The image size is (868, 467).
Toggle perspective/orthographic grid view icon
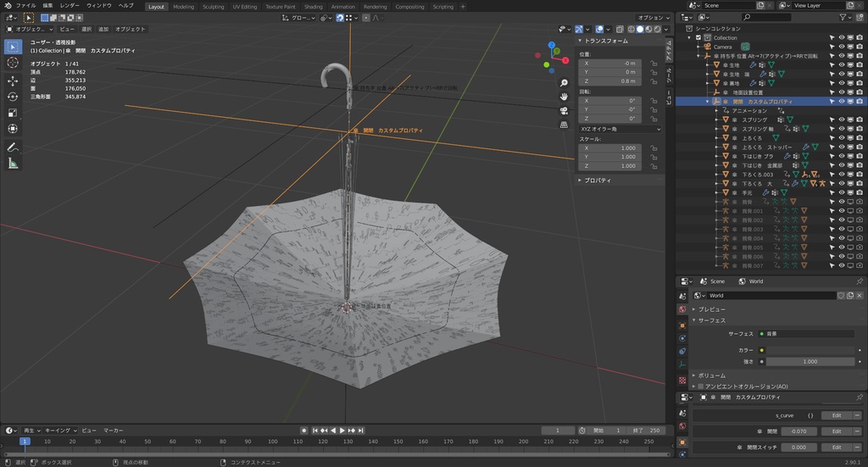coord(564,125)
